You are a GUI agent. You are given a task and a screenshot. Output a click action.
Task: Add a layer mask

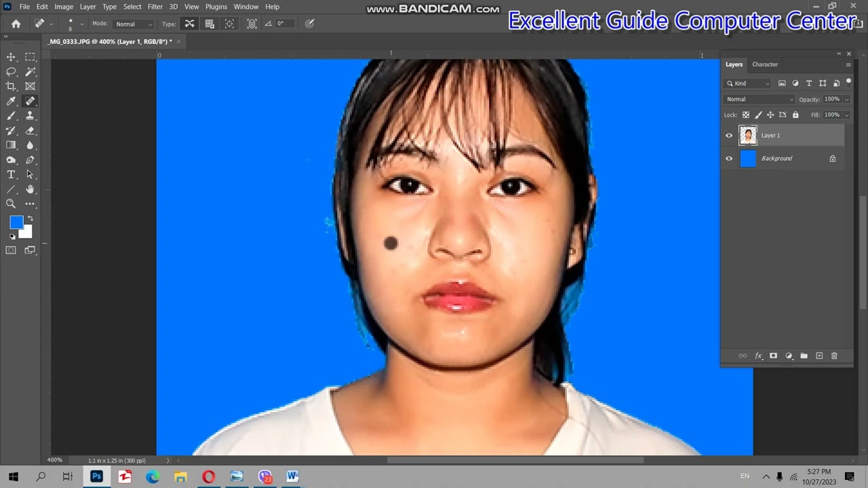coord(773,356)
